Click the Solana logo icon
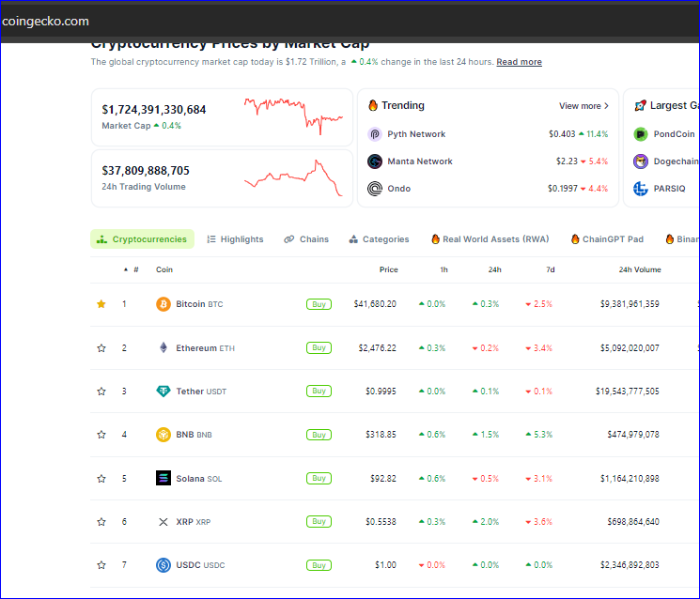 pyautogui.click(x=163, y=478)
